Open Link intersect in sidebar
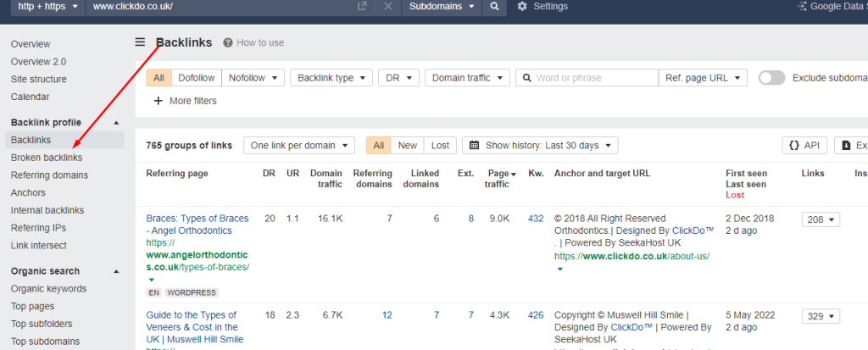This screenshot has height=350, width=868. 39,245
